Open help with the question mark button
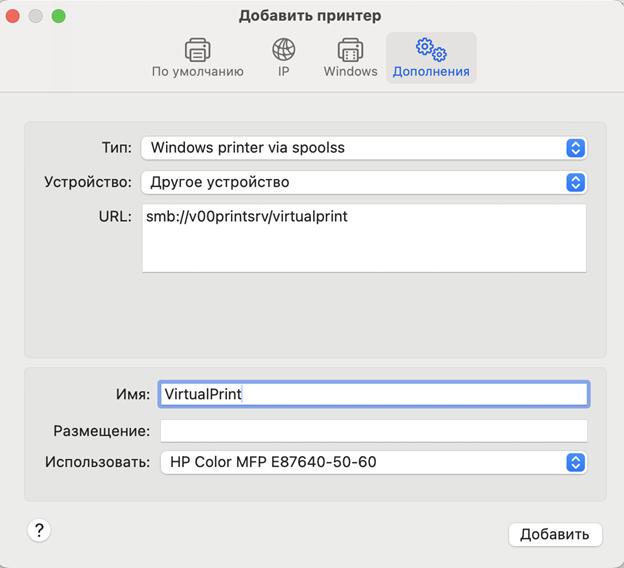The width and height of the screenshot is (624, 568). coord(40,531)
